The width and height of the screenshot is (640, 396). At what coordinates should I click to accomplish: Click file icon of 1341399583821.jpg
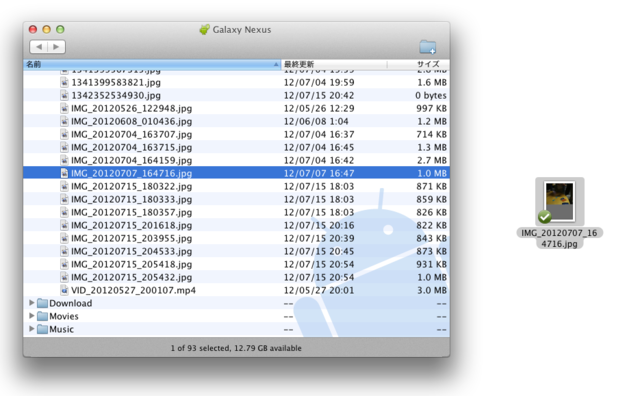(x=64, y=82)
